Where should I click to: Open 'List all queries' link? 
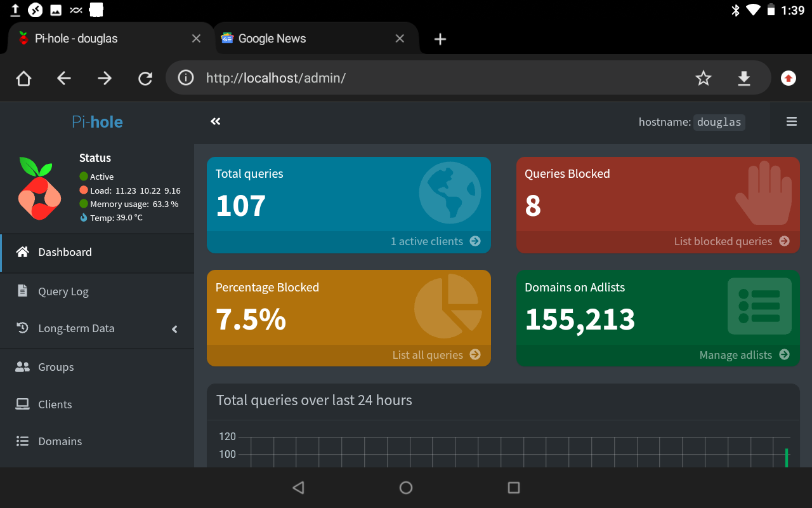(436, 355)
